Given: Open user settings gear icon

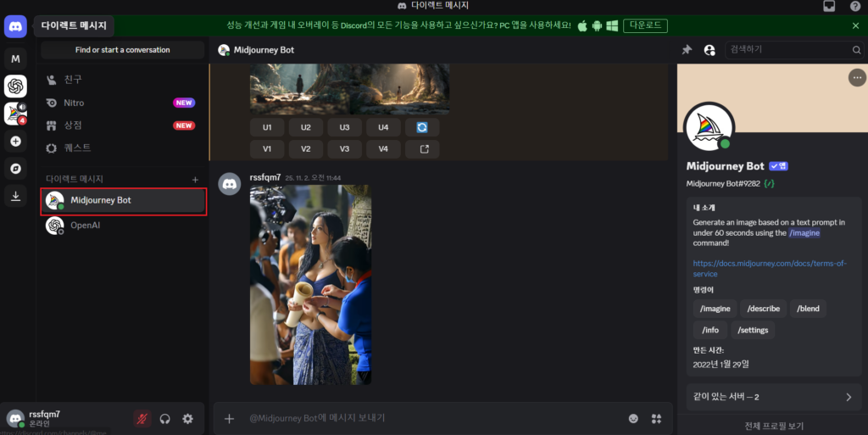Looking at the screenshot, I should coord(187,418).
